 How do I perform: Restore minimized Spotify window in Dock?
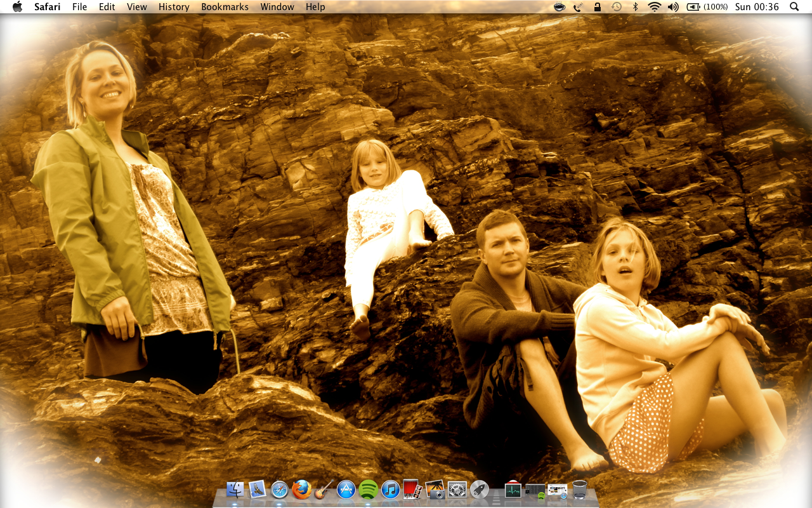click(535, 491)
